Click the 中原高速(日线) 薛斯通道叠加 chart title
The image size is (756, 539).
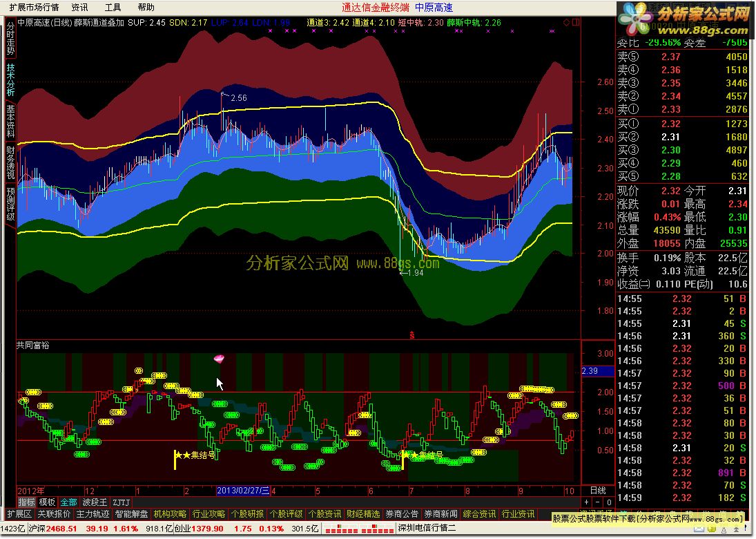coord(71,22)
